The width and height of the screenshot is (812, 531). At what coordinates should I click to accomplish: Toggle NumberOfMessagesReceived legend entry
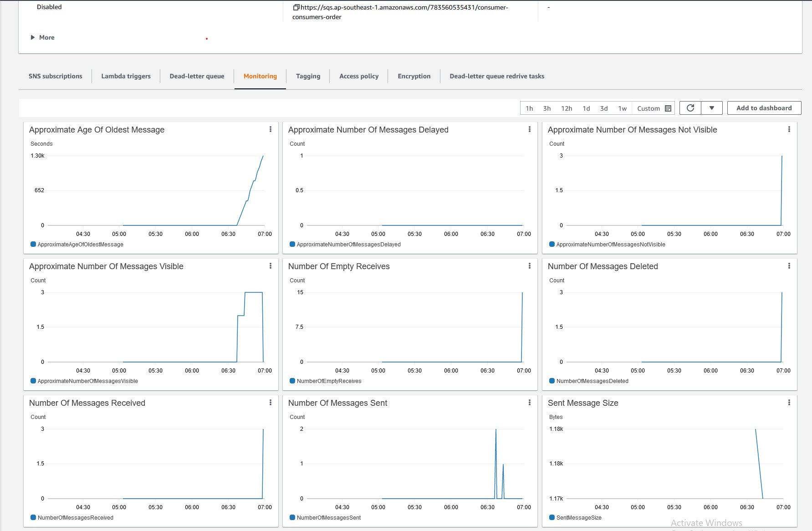click(x=72, y=517)
